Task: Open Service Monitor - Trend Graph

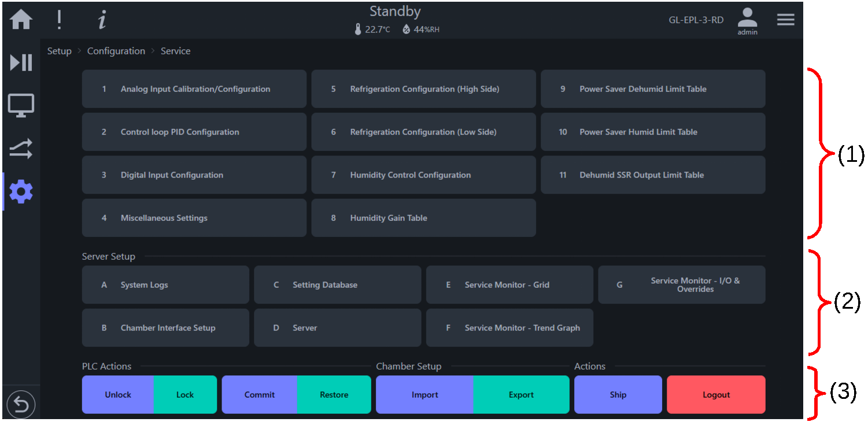Action: [509, 328]
